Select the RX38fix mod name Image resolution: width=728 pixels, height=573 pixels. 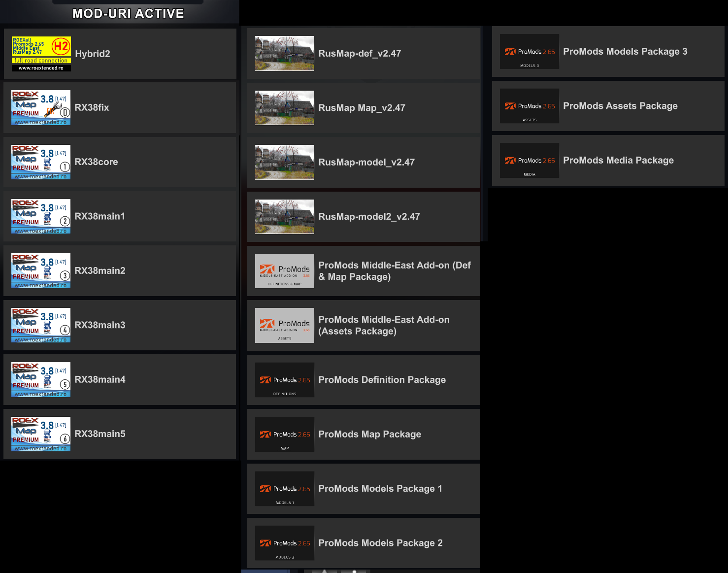92,107
